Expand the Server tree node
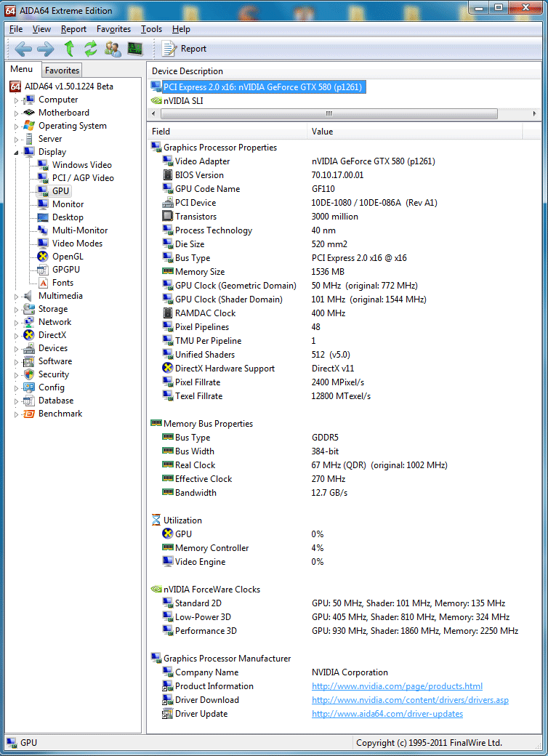This screenshot has width=548, height=756. pos(16,140)
